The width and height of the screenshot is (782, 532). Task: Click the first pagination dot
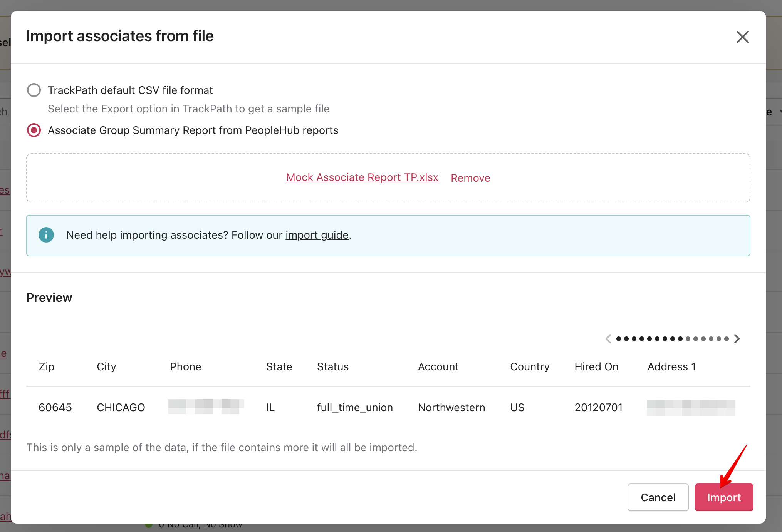[619, 339]
